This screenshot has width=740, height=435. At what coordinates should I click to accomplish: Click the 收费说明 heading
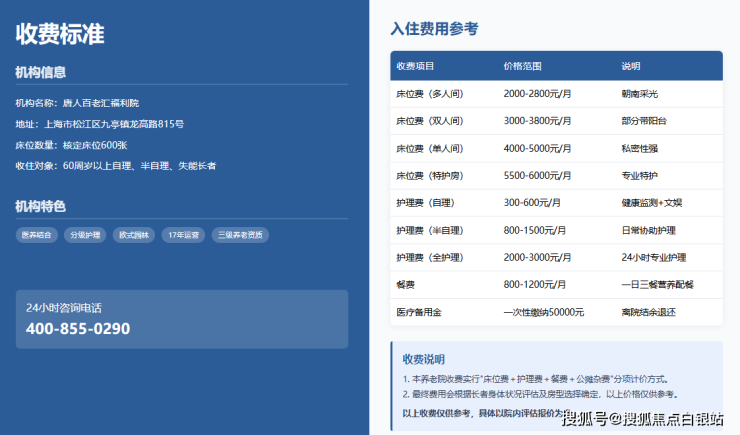[423, 360]
